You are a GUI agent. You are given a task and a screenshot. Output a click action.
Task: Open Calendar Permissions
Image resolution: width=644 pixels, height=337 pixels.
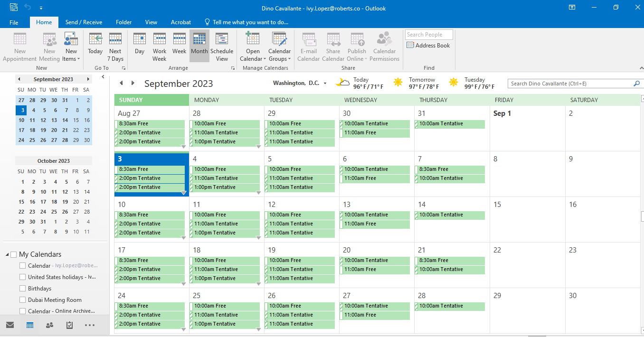point(384,47)
